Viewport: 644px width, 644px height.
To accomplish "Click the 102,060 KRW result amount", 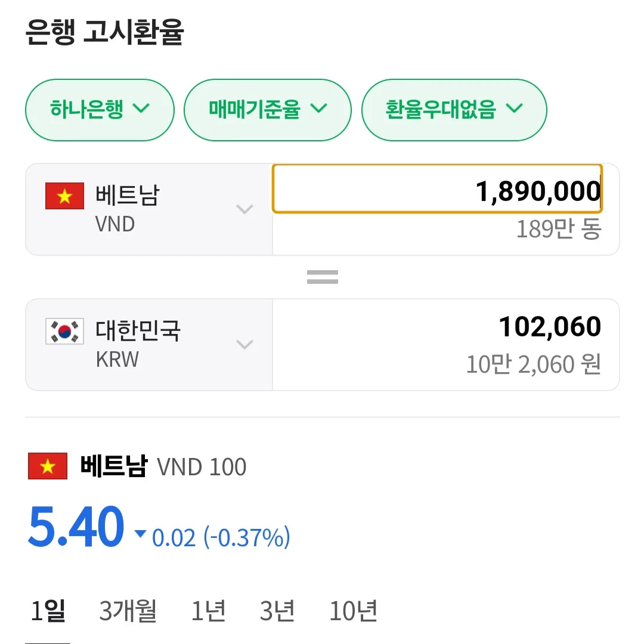I will pyautogui.click(x=550, y=327).
